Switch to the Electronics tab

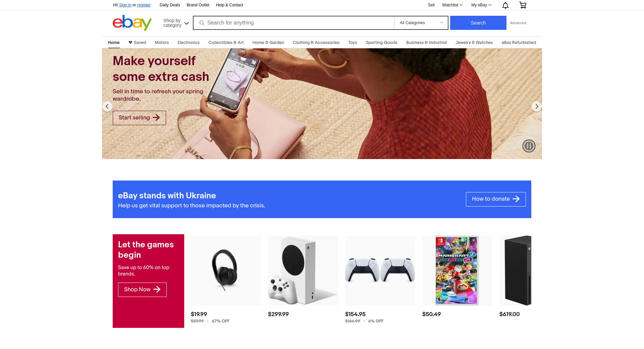click(189, 43)
